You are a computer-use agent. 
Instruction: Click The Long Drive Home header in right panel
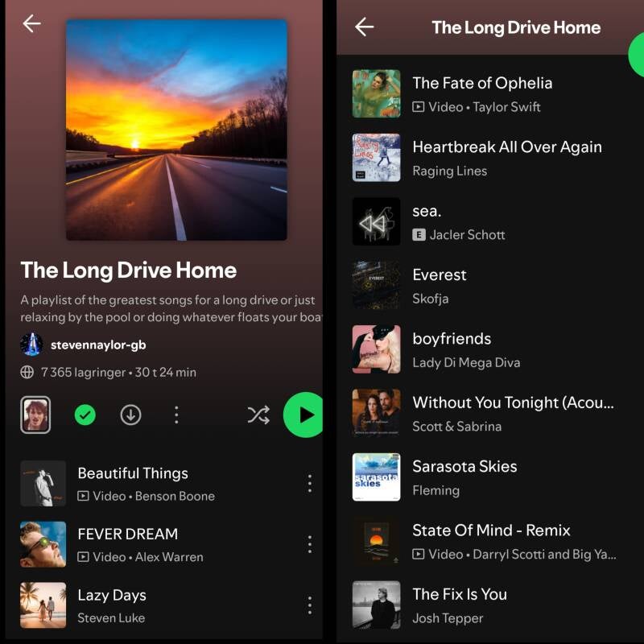(516, 27)
